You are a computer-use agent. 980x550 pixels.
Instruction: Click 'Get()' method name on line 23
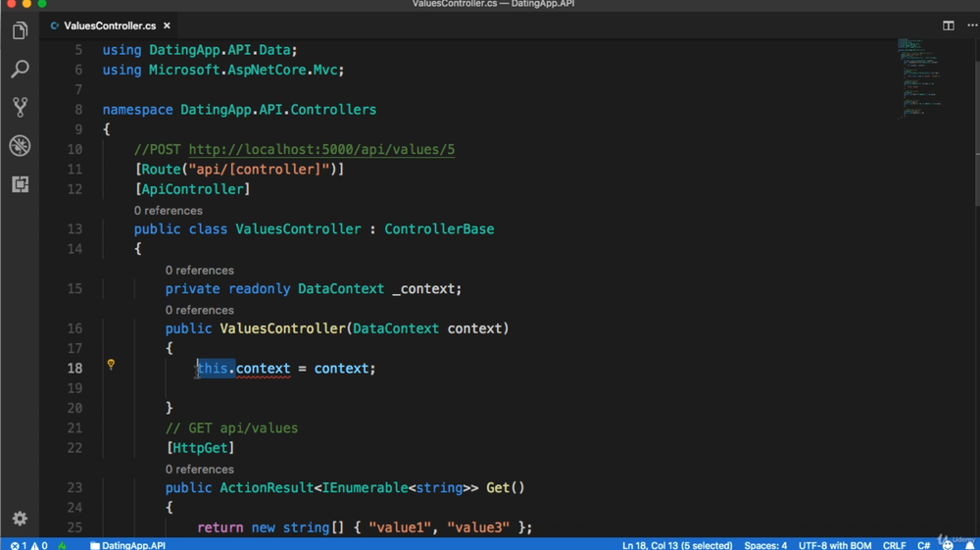coord(505,487)
